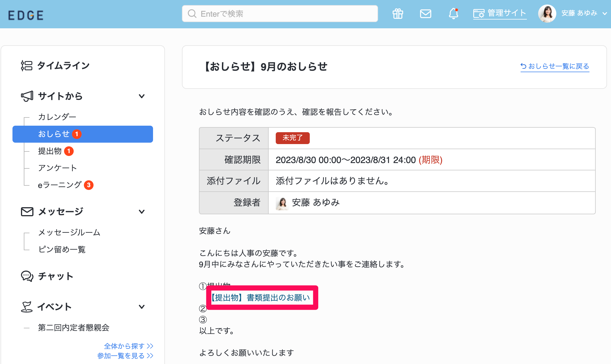Open 【提出物】書類提出のお願い link
This screenshot has height=364, width=611.
point(260,298)
